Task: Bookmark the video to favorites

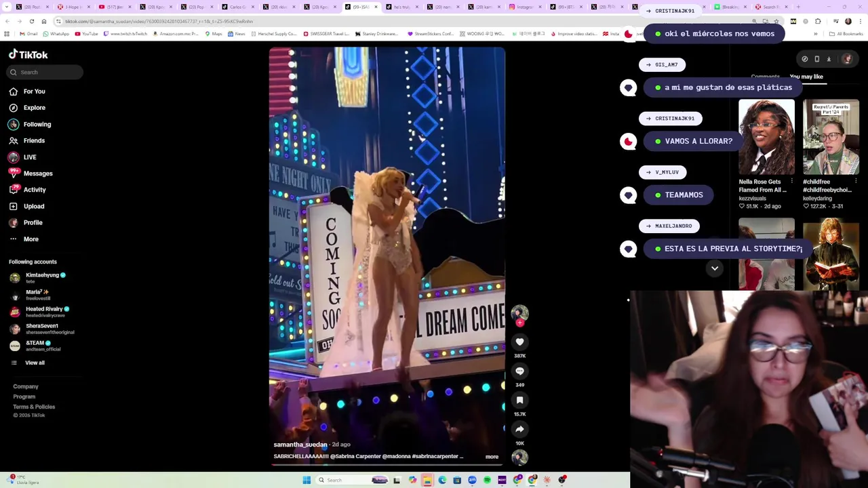Action: pyautogui.click(x=519, y=401)
